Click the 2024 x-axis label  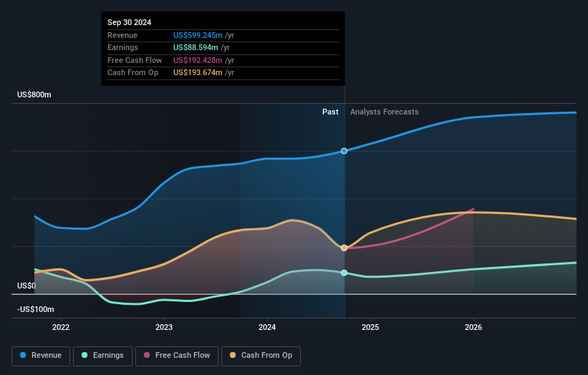[267, 327]
